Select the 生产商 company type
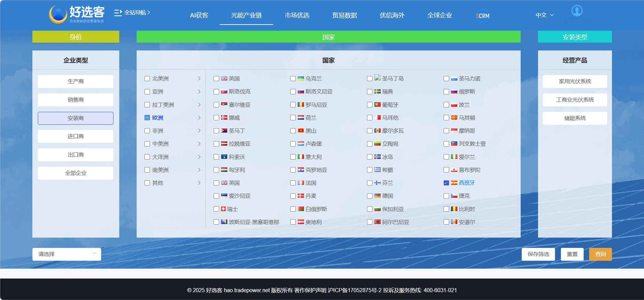644x300 pixels. (x=76, y=81)
